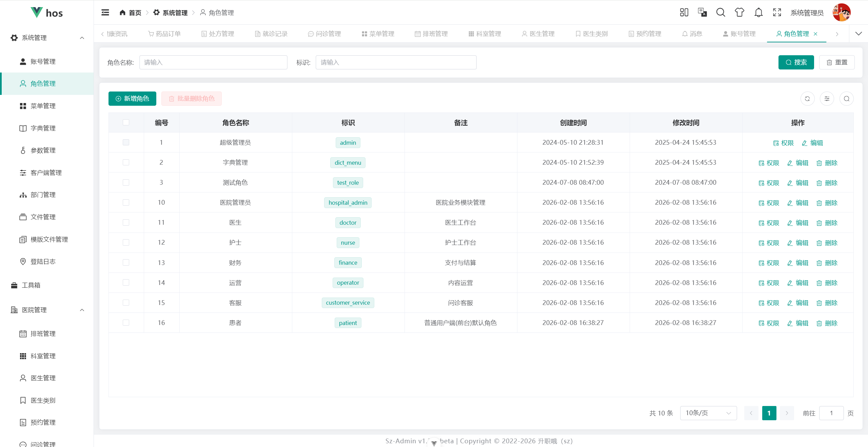Viewport: 868px width, 447px height.
Task: Click the table refresh icon
Action: click(807, 99)
